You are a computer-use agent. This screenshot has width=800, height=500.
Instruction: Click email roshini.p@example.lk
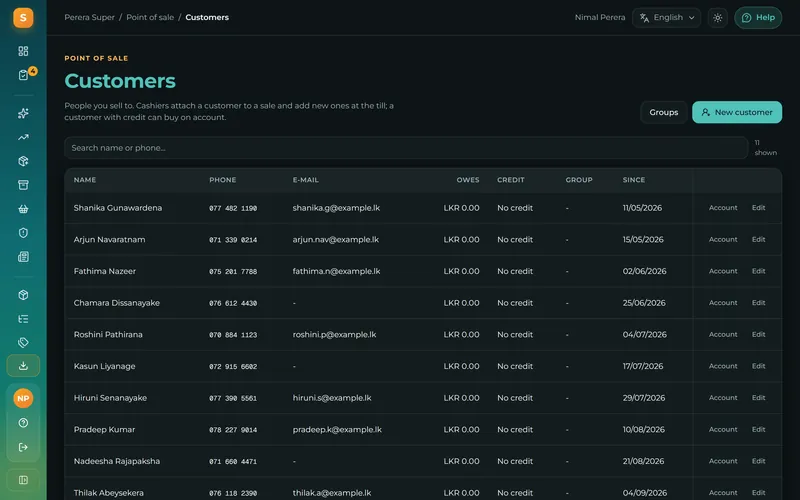[334, 334]
